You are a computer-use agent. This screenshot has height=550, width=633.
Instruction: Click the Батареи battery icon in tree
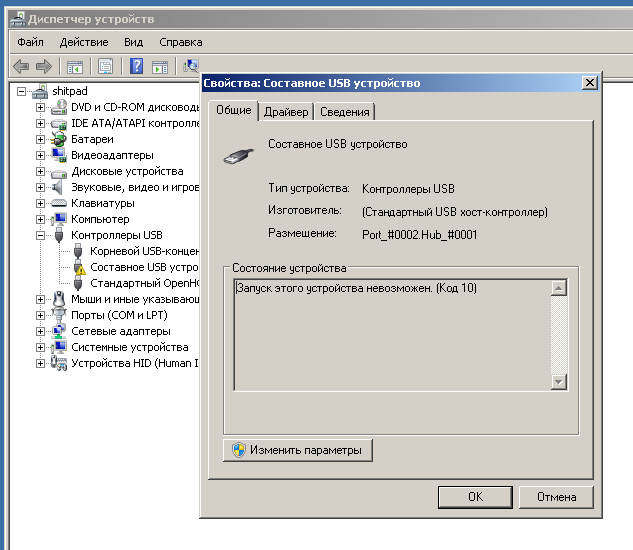(59, 139)
